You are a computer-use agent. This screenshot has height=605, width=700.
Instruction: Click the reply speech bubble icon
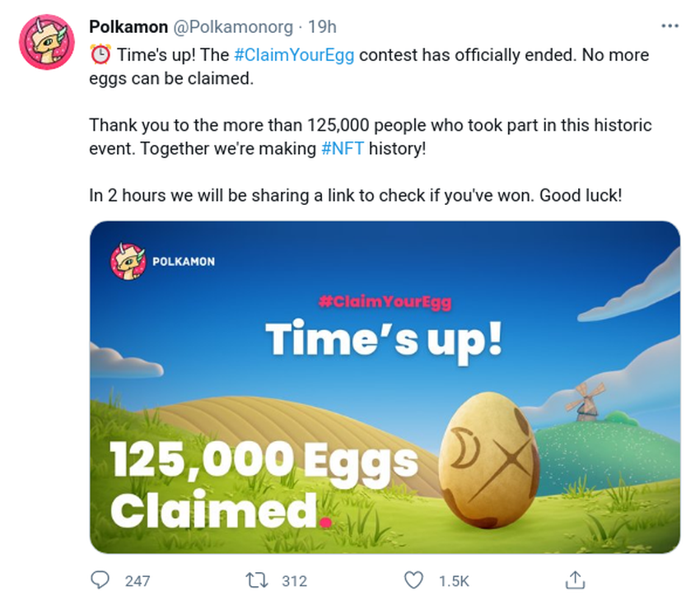point(100,580)
